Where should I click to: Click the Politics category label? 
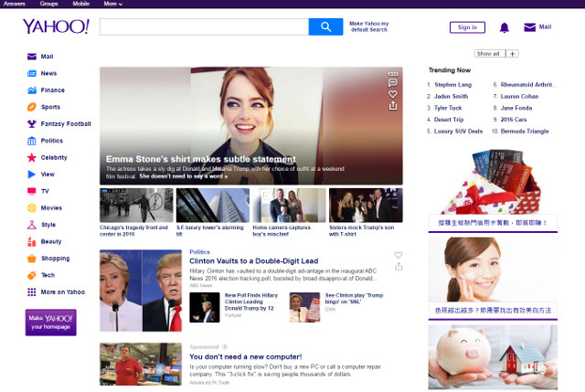pos(199,252)
